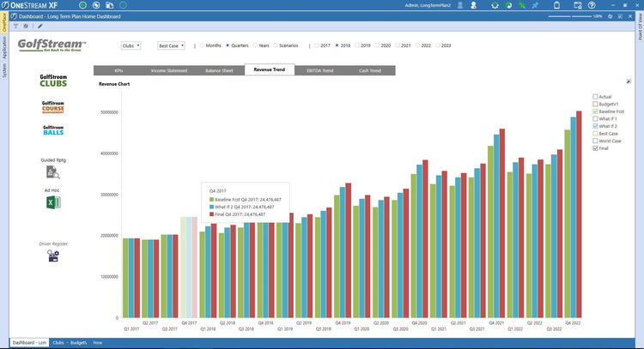Uncheck the What If 2 series checkbox
Viewport: 644px width, 349px height.
pos(595,126)
